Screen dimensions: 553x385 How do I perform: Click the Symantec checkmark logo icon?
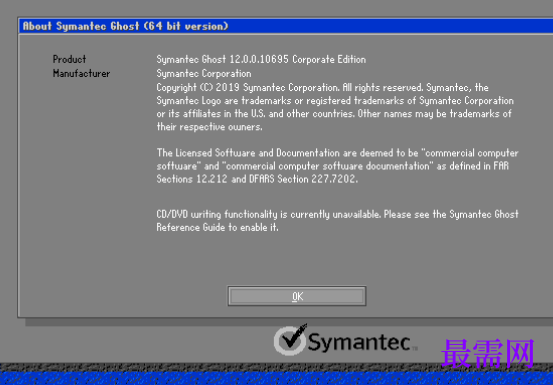tap(291, 340)
